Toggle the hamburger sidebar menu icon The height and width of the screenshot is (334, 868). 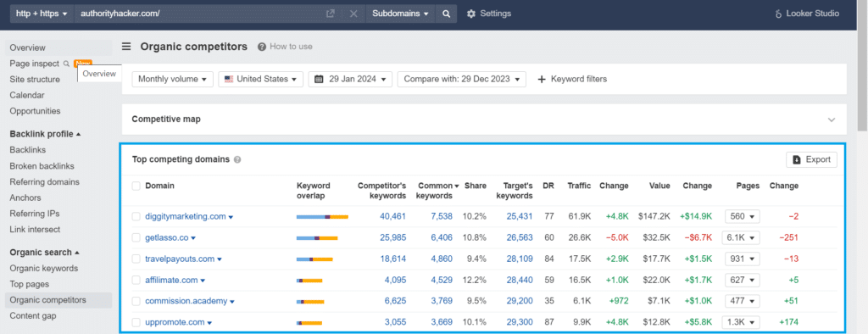(127, 47)
